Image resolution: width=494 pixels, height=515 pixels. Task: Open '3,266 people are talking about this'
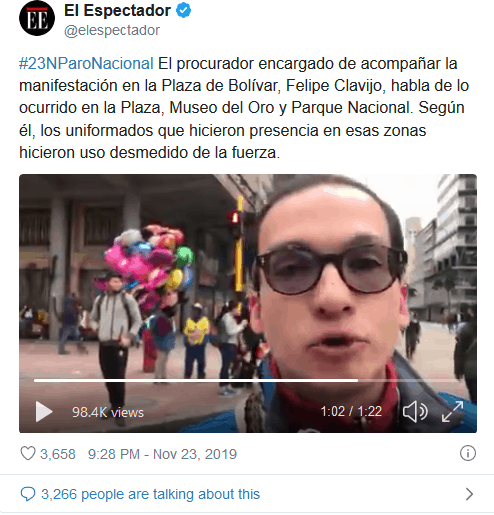(150, 494)
